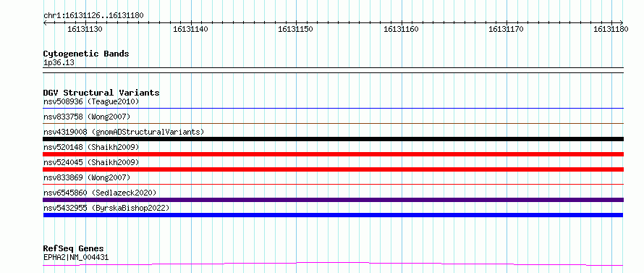Click ruler position 16131130
This screenshot has width=644, height=273.
click(x=85, y=29)
